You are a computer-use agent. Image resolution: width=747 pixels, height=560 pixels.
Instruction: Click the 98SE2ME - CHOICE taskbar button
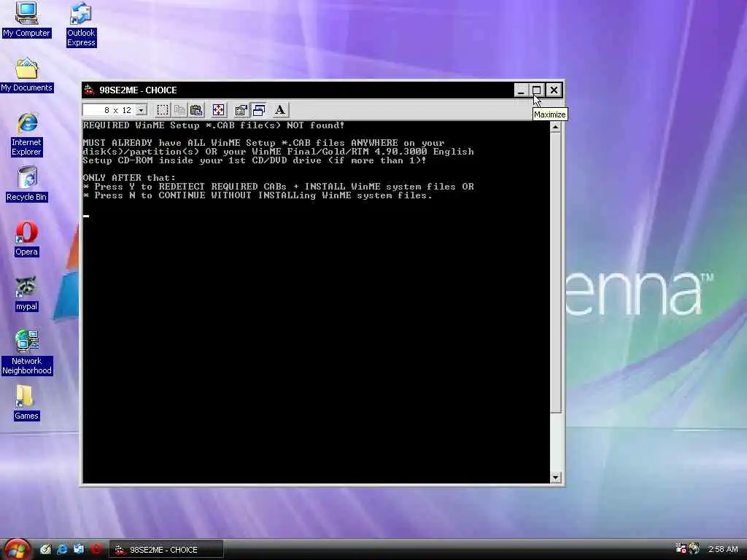[x=166, y=549]
